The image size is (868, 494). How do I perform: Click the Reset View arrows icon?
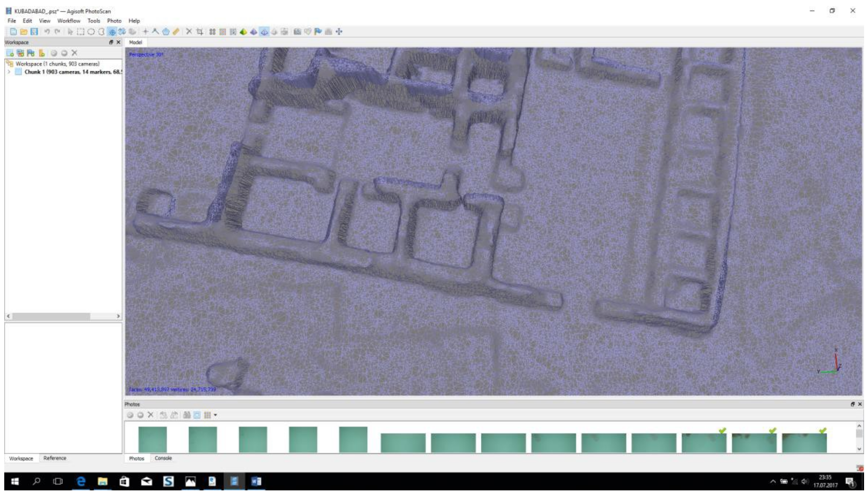click(x=339, y=32)
